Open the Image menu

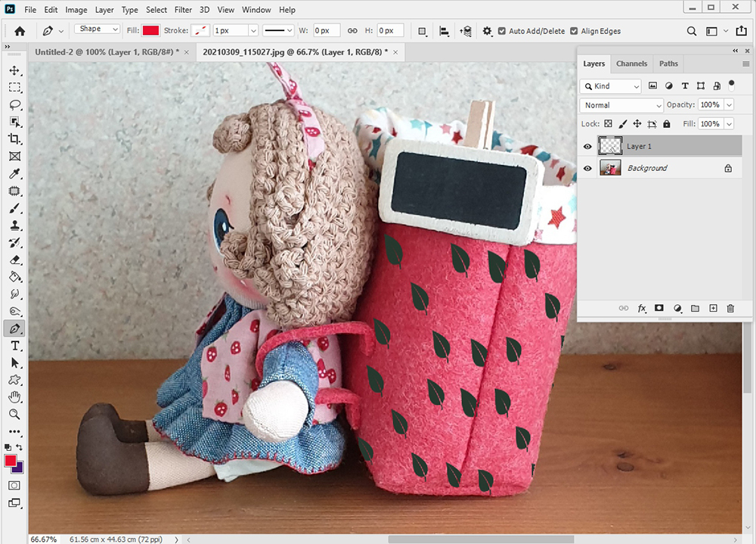click(76, 10)
